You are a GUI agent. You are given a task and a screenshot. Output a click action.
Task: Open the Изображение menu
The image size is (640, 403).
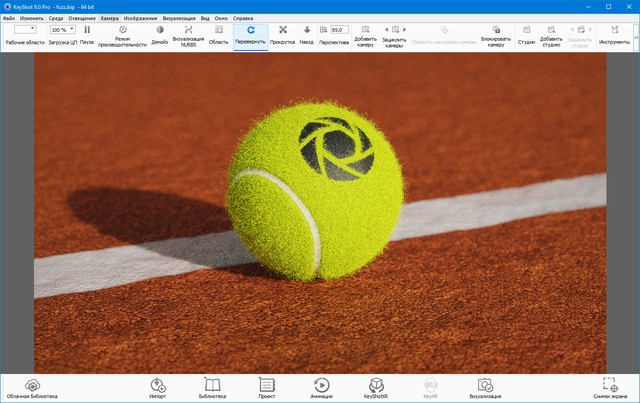click(x=140, y=19)
